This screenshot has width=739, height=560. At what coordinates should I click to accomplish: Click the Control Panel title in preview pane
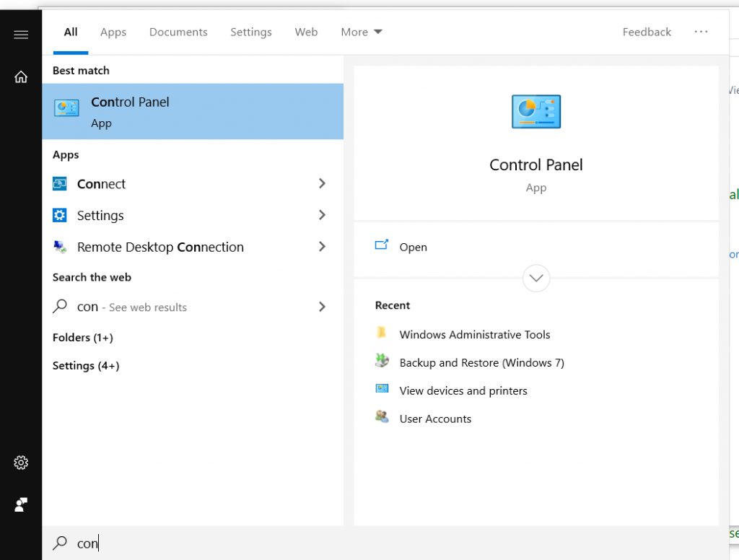[536, 165]
